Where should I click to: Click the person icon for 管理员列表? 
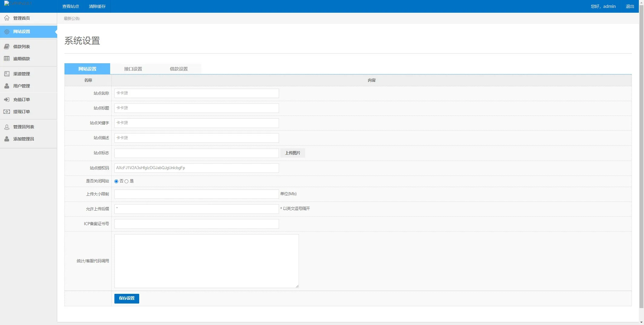7,127
